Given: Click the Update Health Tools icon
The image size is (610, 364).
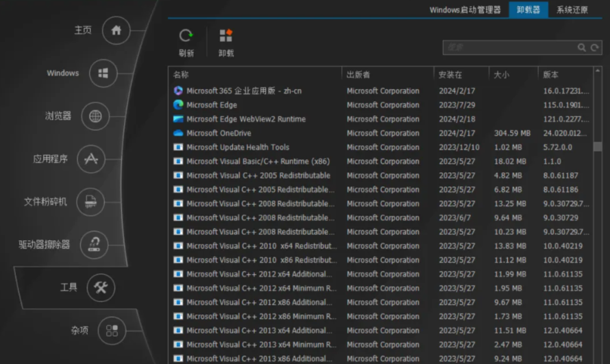Looking at the screenshot, I should click(178, 147).
